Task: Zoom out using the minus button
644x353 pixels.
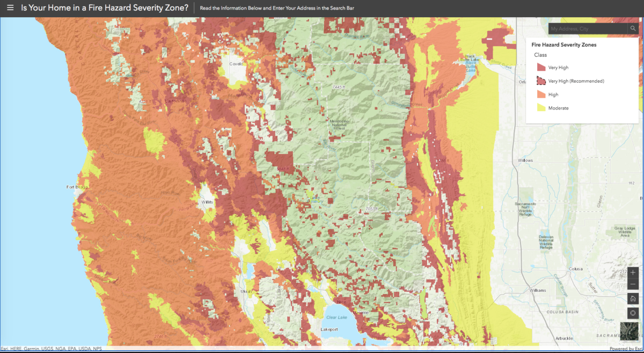Action: coord(632,284)
